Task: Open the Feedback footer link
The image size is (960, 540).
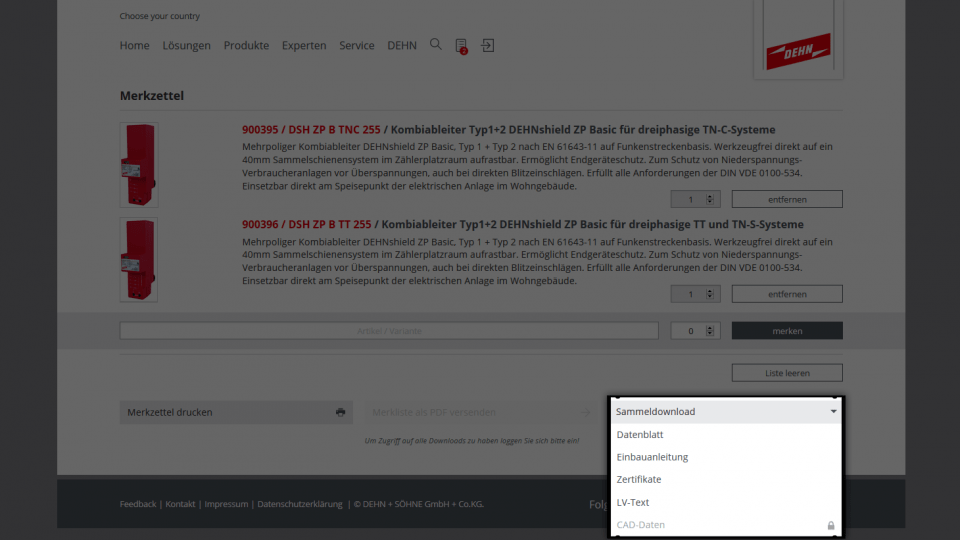Action: [138, 504]
